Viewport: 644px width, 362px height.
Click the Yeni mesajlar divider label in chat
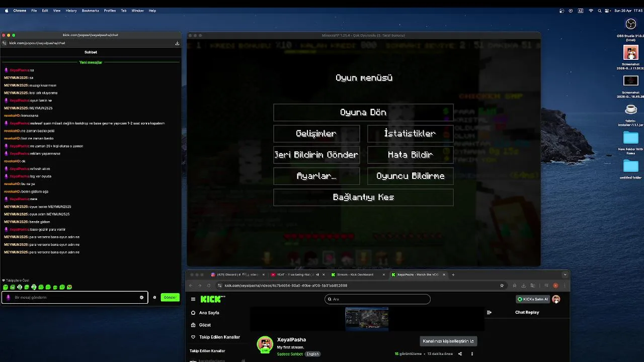pos(91,62)
